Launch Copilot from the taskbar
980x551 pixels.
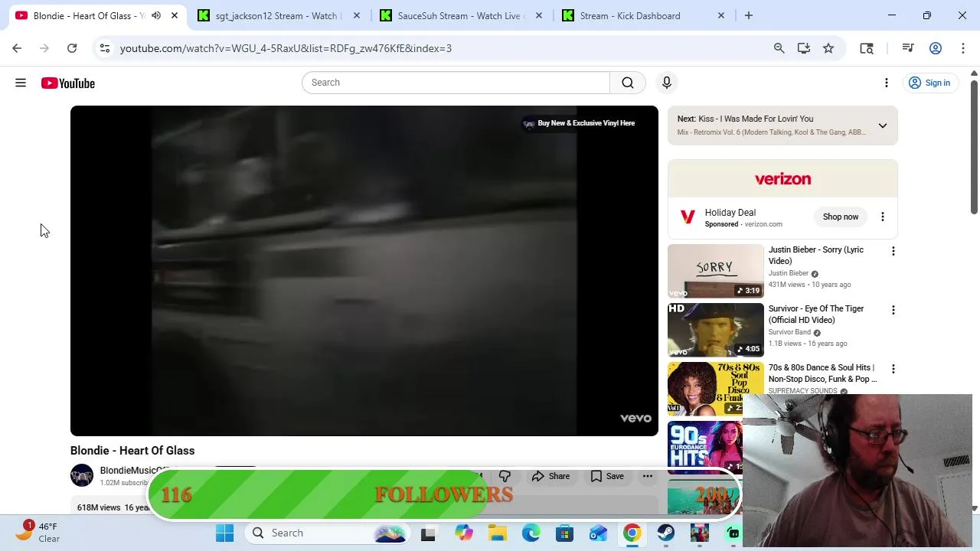[464, 533]
